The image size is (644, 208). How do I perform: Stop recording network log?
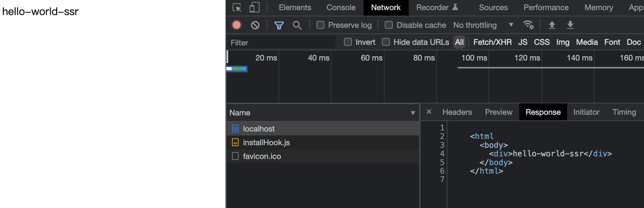[237, 25]
